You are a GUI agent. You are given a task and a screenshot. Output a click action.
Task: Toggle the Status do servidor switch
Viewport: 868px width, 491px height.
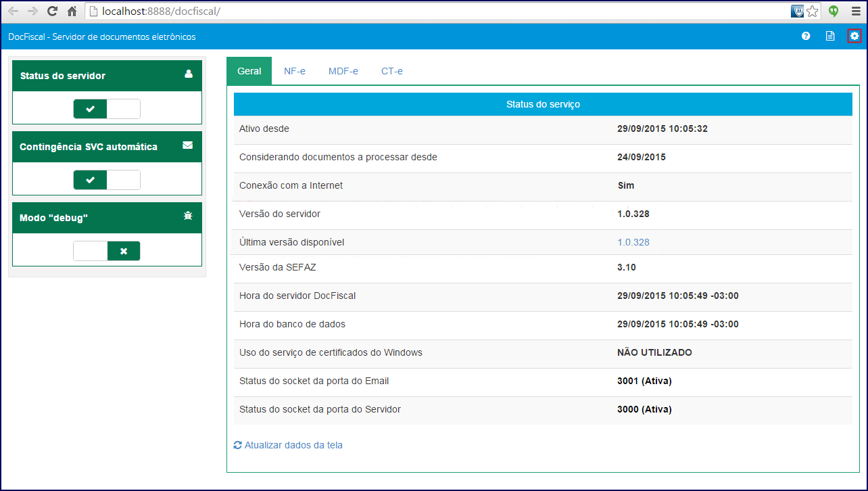click(x=107, y=109)
